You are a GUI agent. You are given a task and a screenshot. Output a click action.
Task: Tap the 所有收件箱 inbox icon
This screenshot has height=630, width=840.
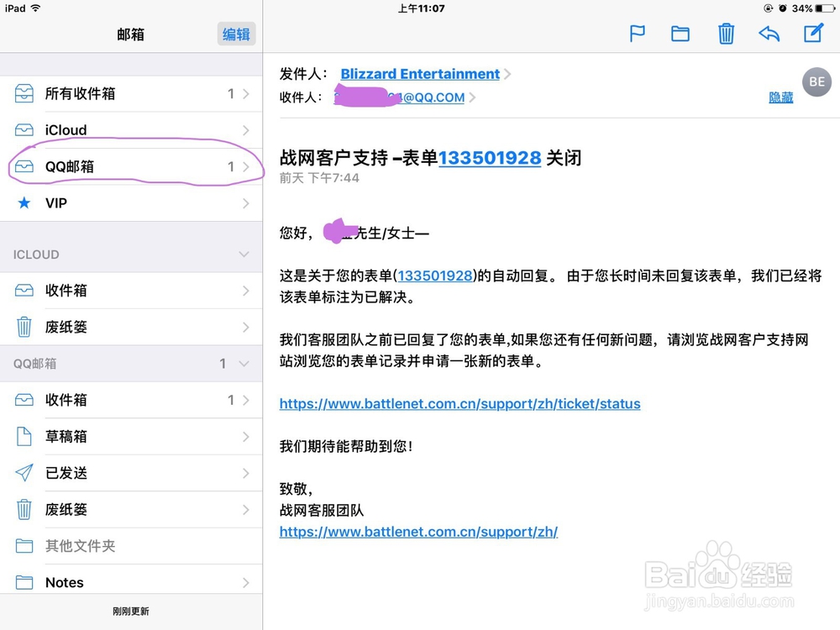24,94
